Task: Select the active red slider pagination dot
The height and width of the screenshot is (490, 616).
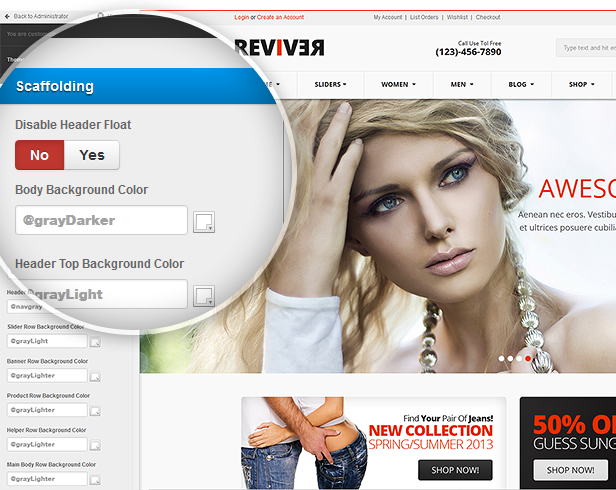Action: tap(528, 358)
